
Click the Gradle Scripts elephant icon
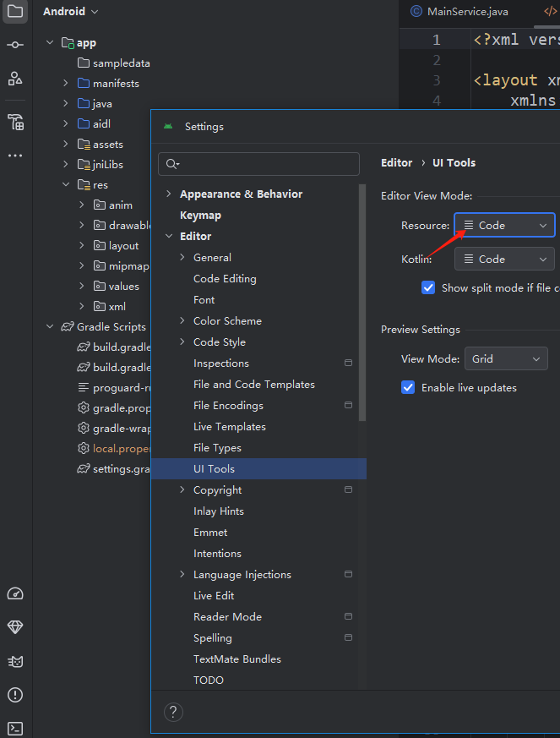[x=68, y=326]
